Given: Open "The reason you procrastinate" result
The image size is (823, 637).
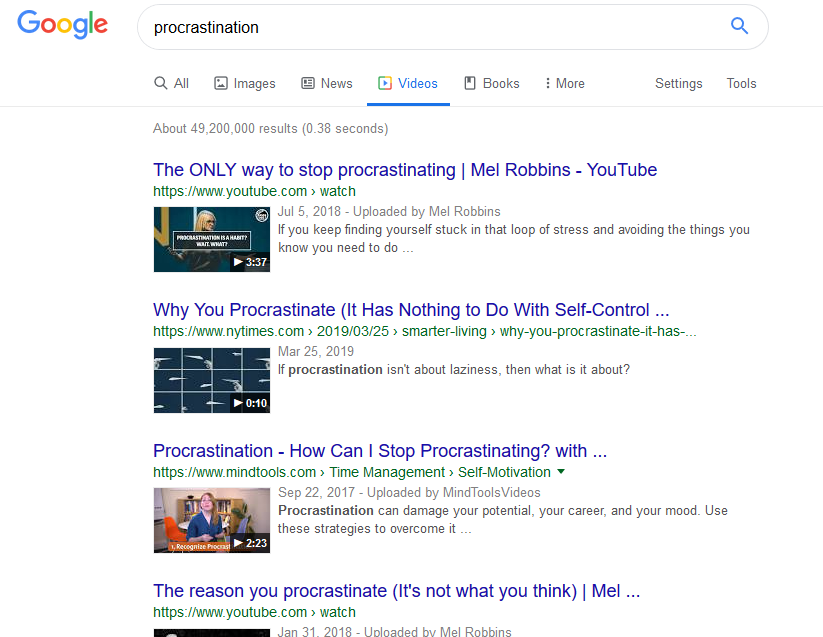Looking at the screenshot, I should tap(396, 591).
